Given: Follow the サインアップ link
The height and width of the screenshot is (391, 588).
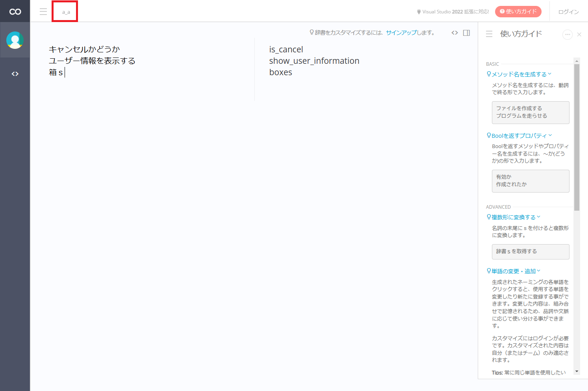Looking at the screenshot, I should (x=401, y=33).
